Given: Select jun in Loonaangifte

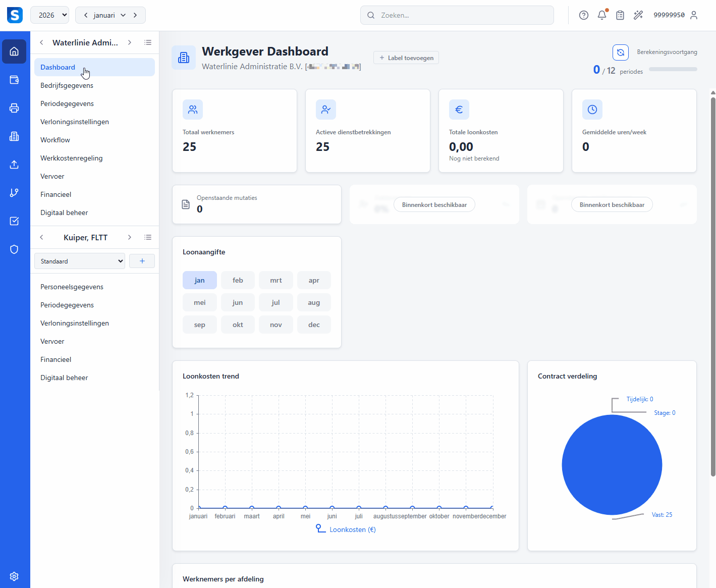Looking at the screenshot, I should [x=238, y=302].
